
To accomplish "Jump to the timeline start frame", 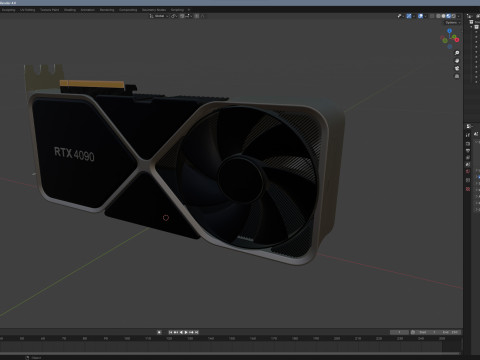I will (x=171, y=332).
